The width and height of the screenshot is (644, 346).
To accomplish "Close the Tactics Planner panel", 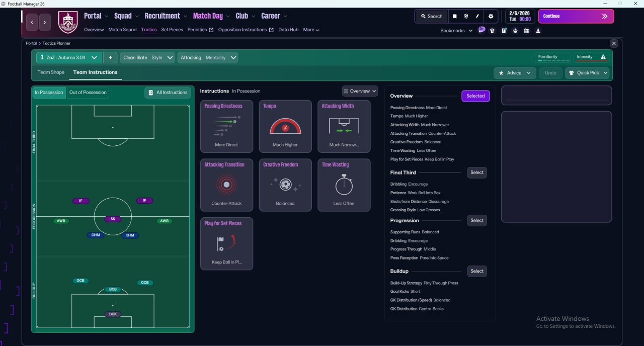I will 613,44.
